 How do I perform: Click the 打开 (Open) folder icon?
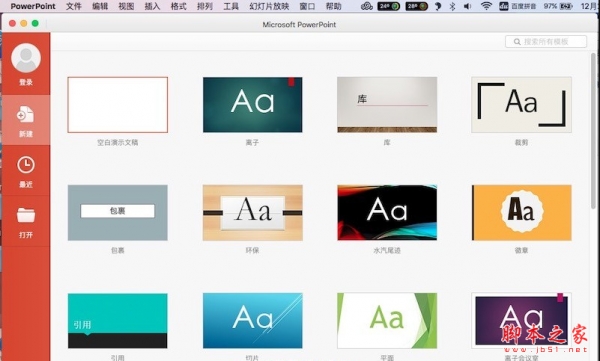[26, 215]
